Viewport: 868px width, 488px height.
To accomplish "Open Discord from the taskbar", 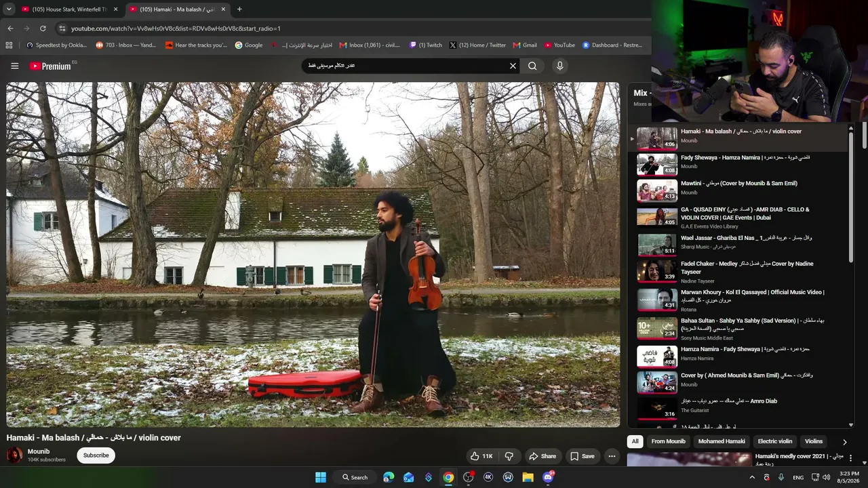I will [548, 477].
